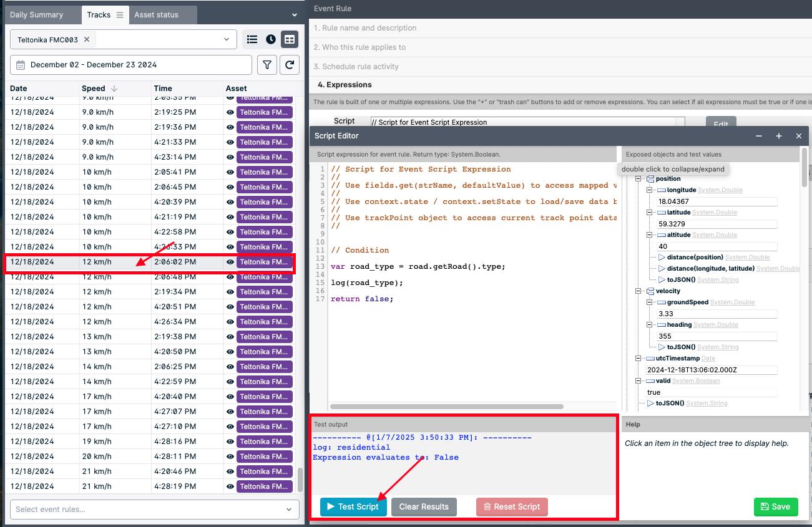Toggle eye icon for 4:28:16 PM row
Viewport: 812px width, 527px height.
pos(230,442)
